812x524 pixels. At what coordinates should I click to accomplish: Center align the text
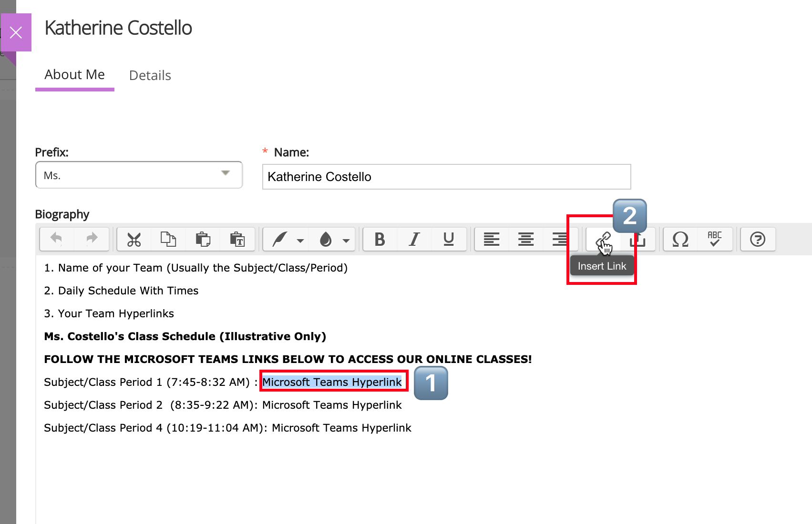[x=526, y=239]
